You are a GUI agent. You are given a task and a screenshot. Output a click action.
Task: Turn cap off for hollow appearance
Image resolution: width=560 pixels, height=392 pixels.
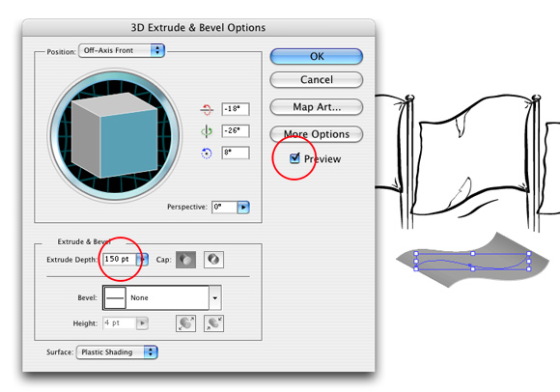coord(213,260)
